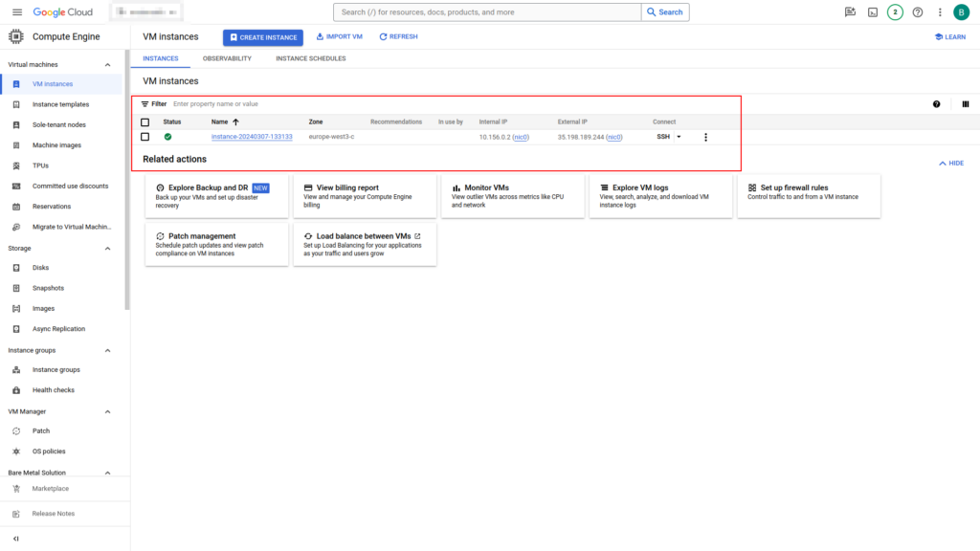Collapse the left sidebar with arrow icon
Screen dimensions: 980x551
click(16, 539)
